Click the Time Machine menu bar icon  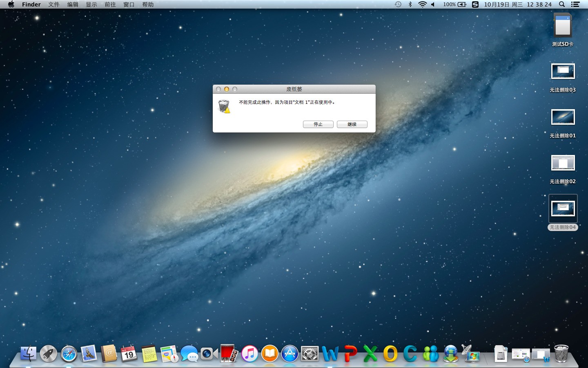point(398,4)
